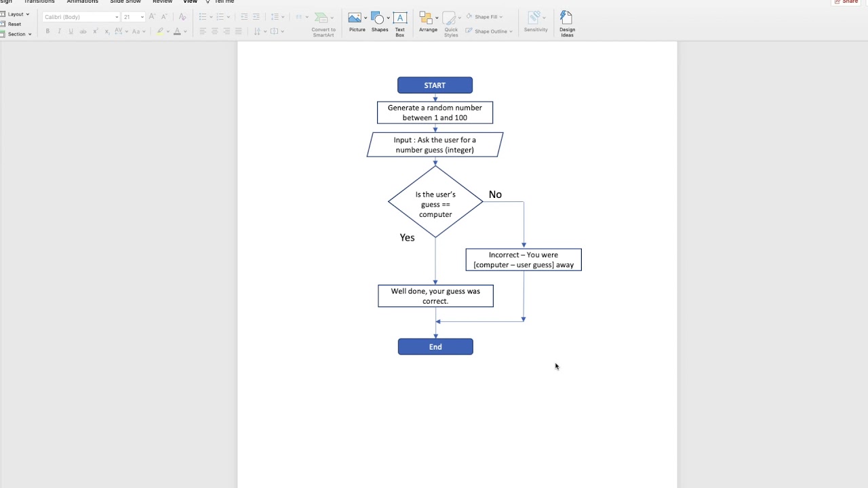Toggle bold formatting
Image resolution: width=868 pixels, height=488 pixels.
tap(47, 31)
